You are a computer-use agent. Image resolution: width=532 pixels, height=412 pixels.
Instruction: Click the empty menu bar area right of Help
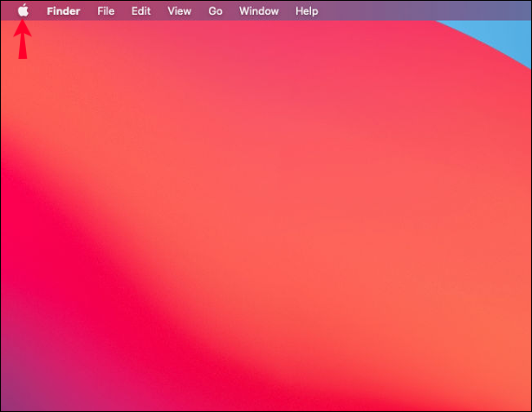(x=424, y=10)
